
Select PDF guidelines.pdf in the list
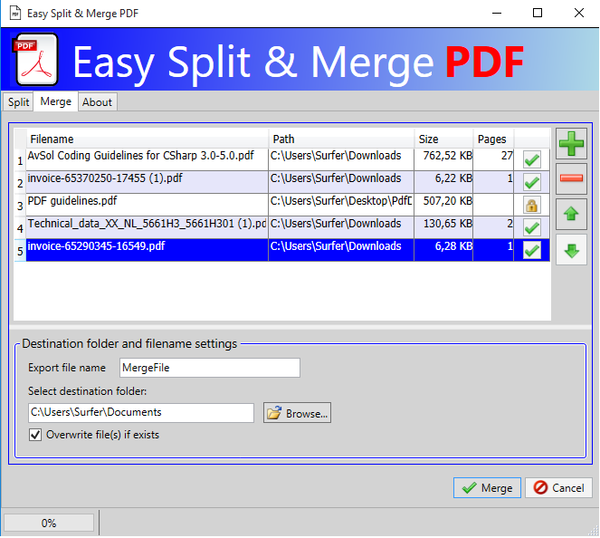(x=147, y=205)
